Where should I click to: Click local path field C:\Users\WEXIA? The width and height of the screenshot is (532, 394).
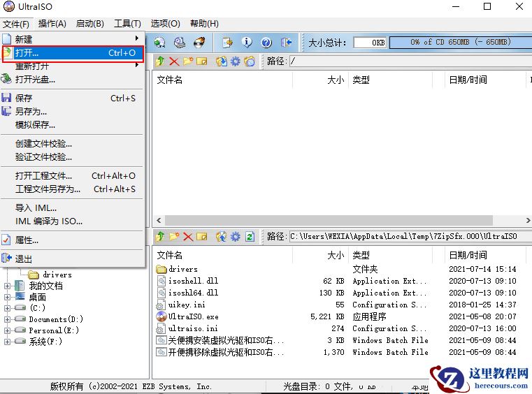pos(410,236)
